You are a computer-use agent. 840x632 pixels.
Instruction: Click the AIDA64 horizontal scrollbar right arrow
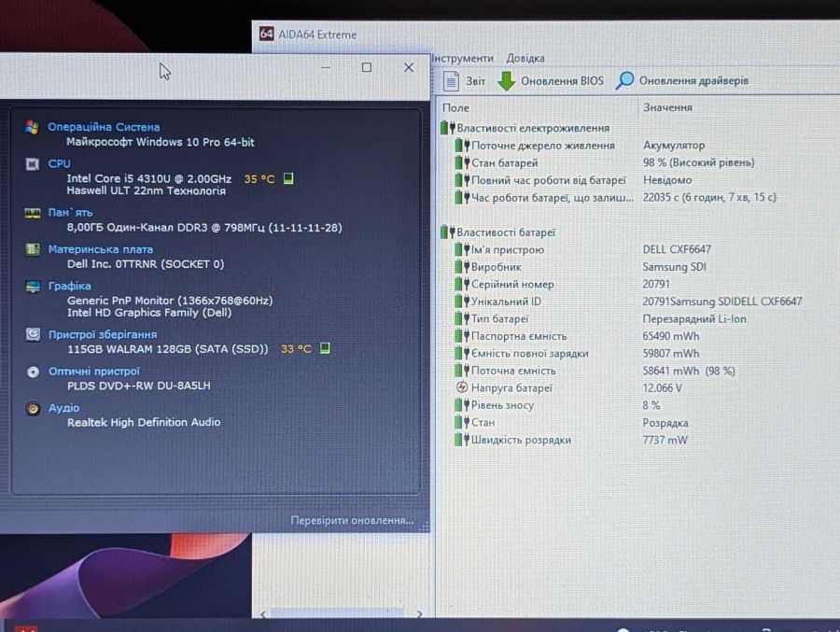(x=420, y=613)
